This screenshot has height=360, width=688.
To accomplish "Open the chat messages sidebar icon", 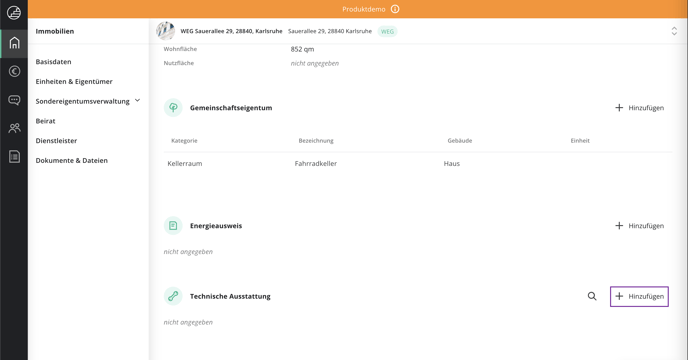I will [14, 100].
